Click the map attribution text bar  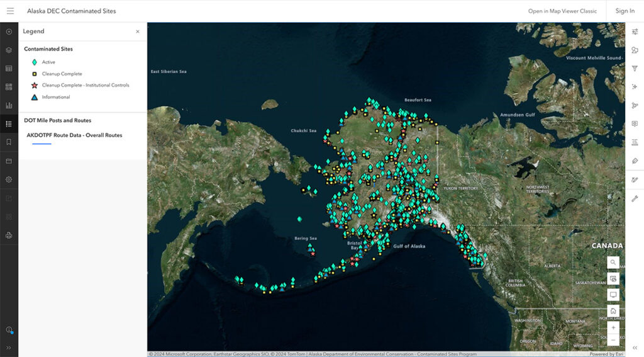[313, 354]
